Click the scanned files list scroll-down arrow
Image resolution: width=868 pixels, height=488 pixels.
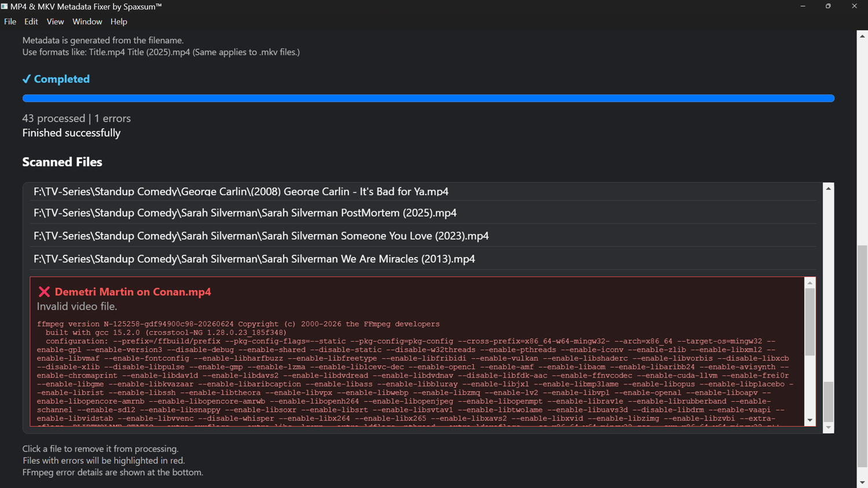829,428
